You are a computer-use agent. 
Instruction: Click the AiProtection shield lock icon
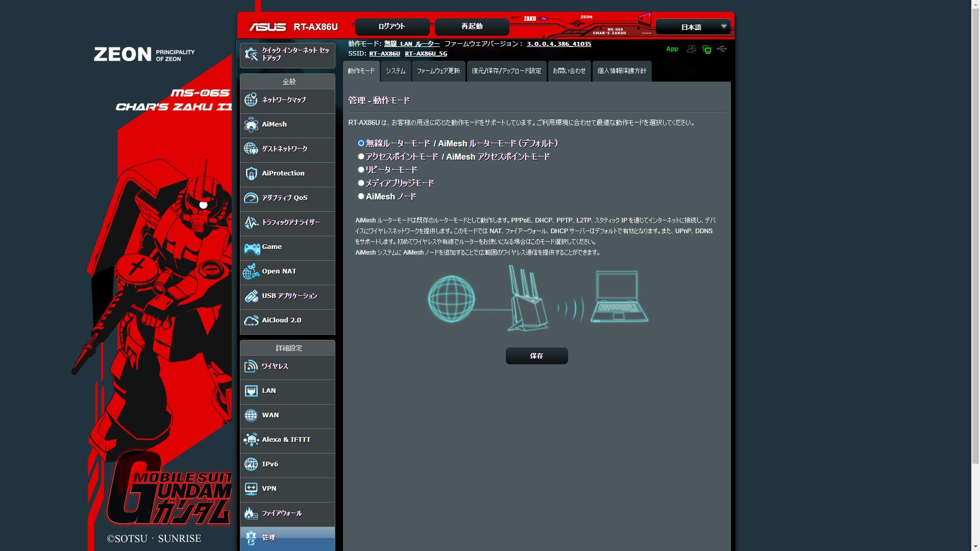pyautogui.click(x=251, y=173)
